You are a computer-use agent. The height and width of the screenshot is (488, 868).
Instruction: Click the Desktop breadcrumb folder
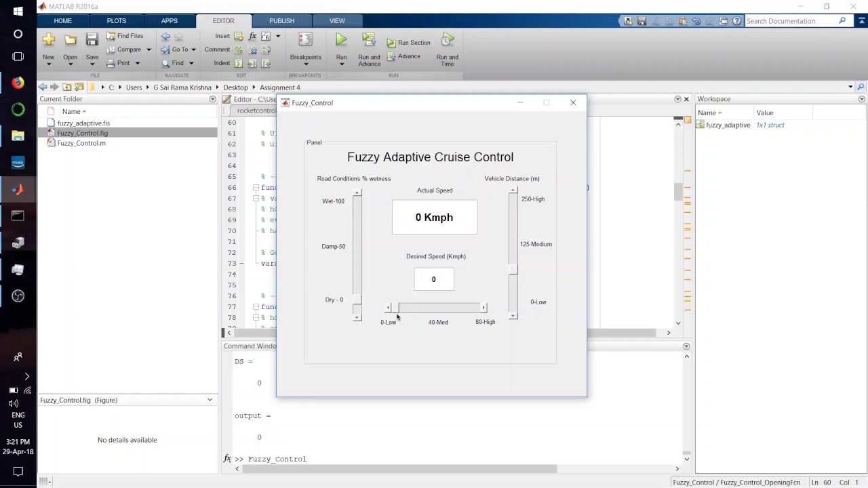pyautogui.click(x=235, y=87)
